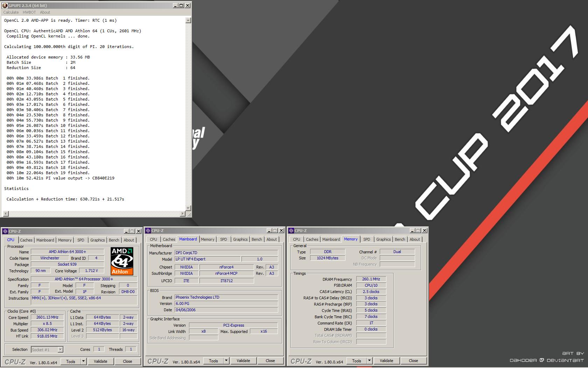The image size is (588, 368).
Task: Switch to Bench tab in the Mainboard window
Action: tap(257, 239)
